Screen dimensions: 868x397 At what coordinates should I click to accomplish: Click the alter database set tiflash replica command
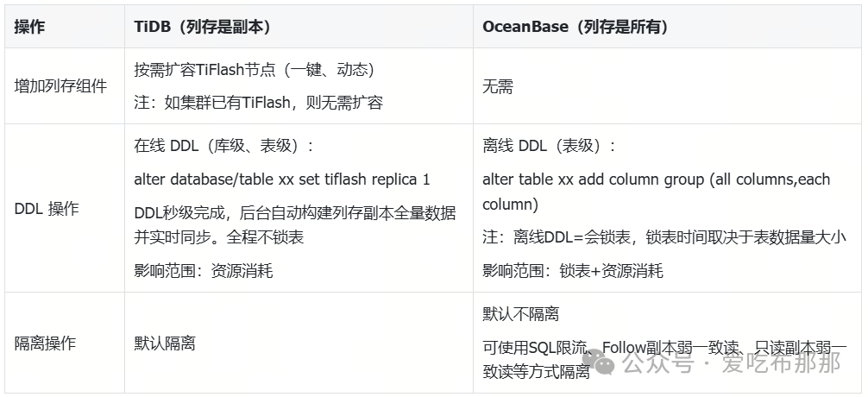click(282, 180)
